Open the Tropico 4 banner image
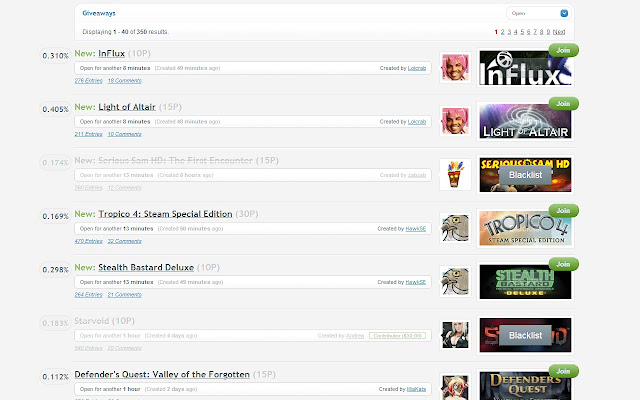The image size is (640, 400). coord(525,228)
